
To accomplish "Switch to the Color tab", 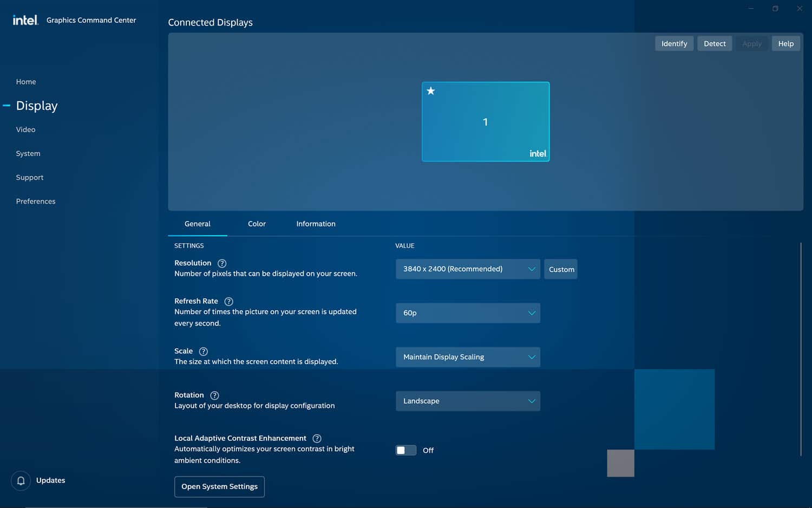I will click(257, 224).
